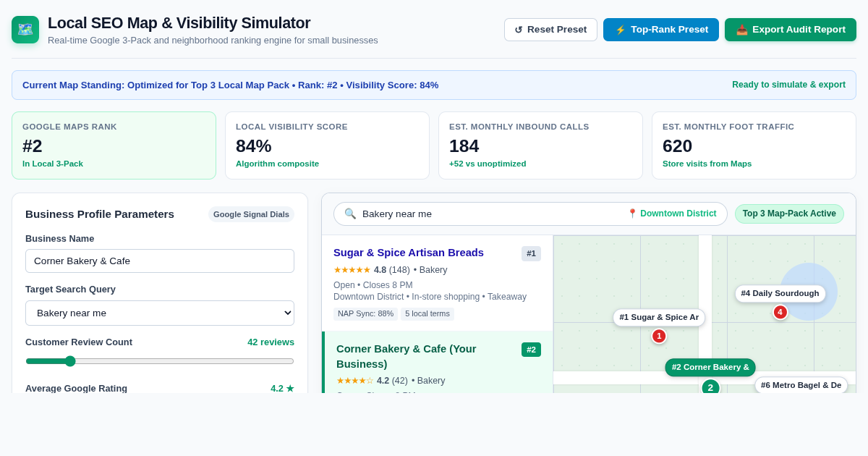Click the Algorithm composite text
This screenshot has height=456, width=868.
coord(277,164)
